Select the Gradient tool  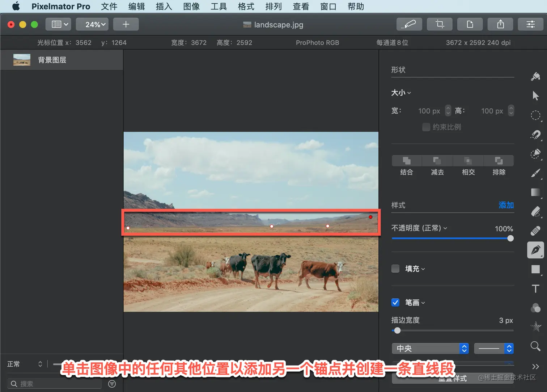535,192
